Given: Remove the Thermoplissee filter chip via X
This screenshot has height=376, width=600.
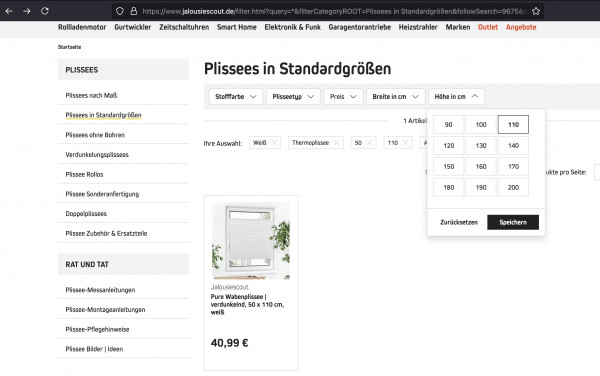Looking at the screenshot, I should (x=336, y=143).
